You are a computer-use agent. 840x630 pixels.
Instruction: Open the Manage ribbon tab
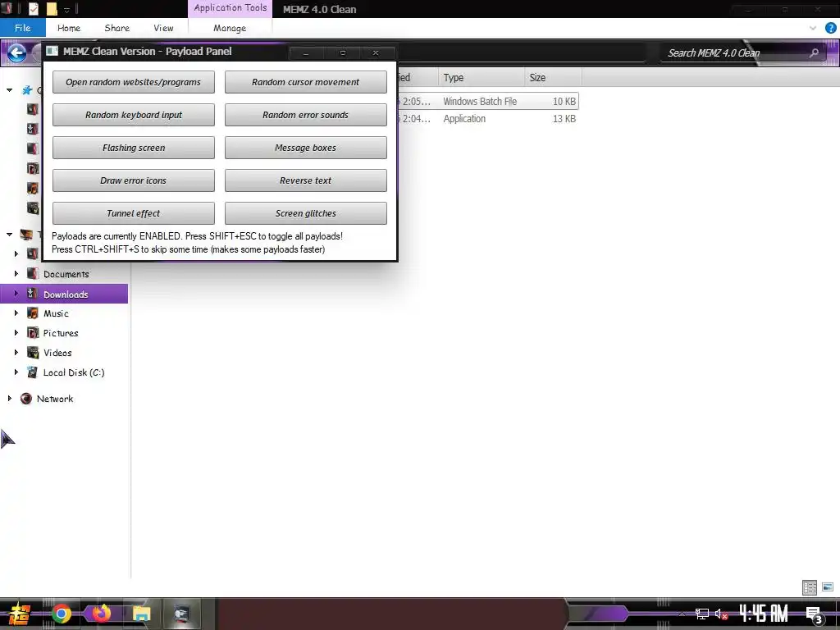230,28
